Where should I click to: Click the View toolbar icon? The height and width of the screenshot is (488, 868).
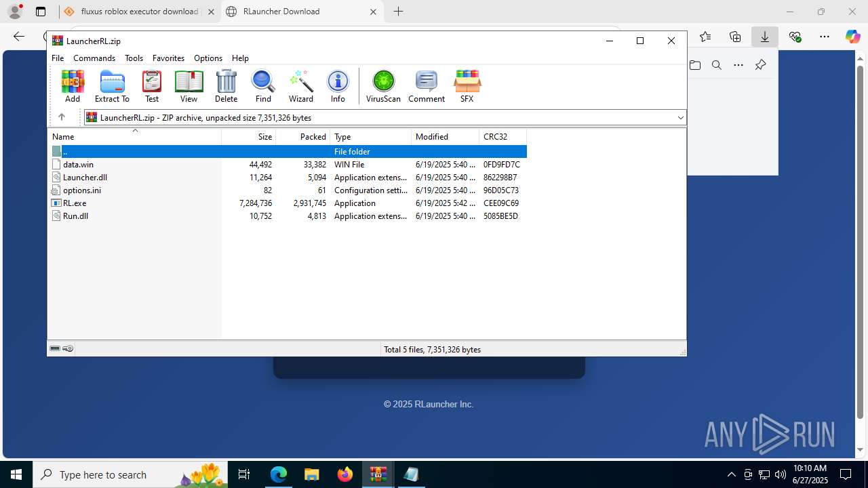189,86
